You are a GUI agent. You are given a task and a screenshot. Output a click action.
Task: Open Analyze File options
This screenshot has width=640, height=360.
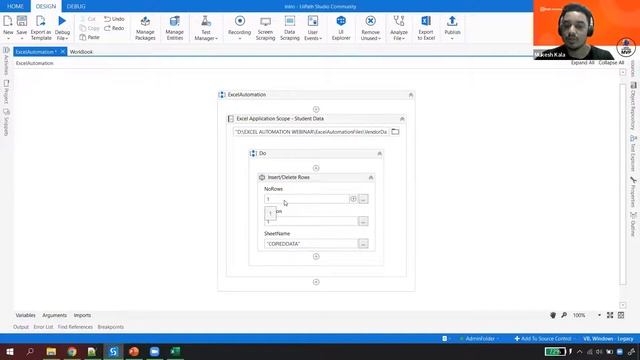coord(399,28)
